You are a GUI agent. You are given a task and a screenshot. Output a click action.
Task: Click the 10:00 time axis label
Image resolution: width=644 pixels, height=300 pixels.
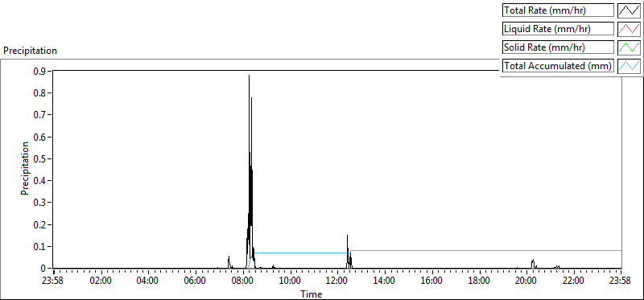click(290, 282)
